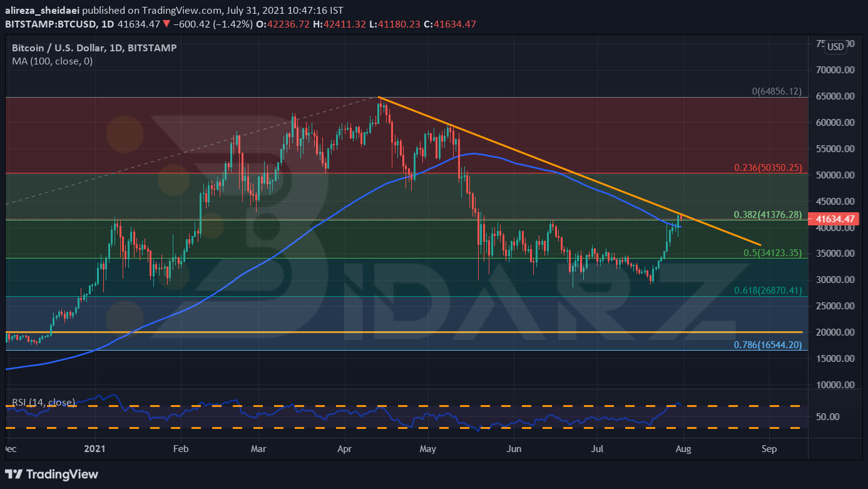Click the BITSTAMP:BTCUSD symbol text

click(x=50, y=24)
